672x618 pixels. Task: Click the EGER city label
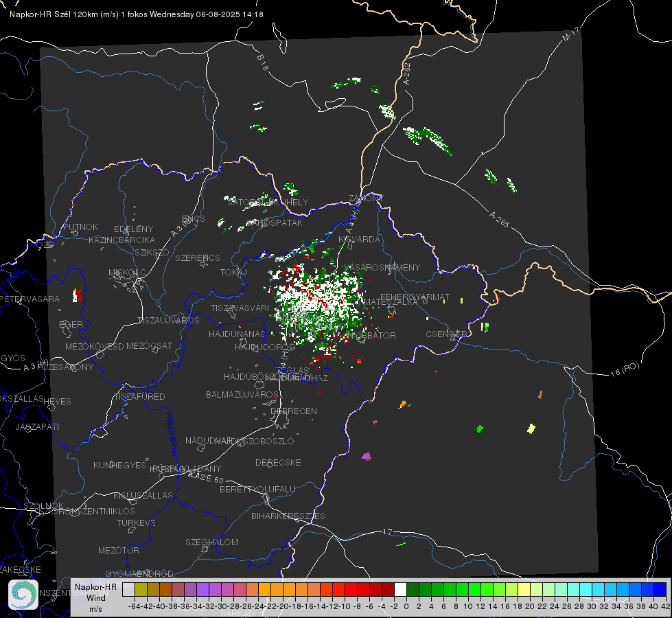(71, 324)
